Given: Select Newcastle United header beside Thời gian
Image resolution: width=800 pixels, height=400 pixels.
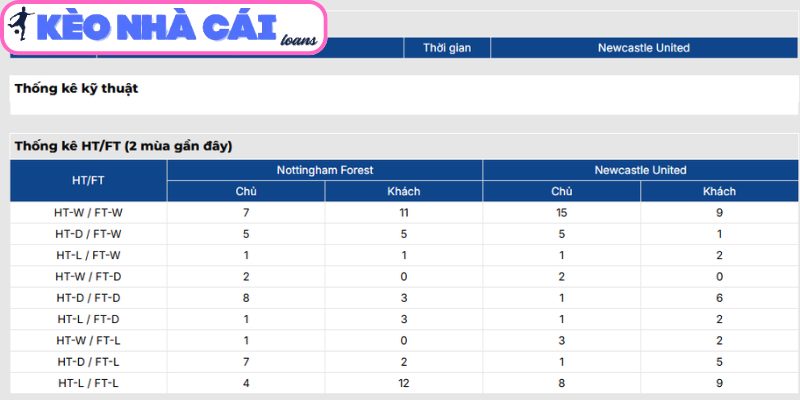Looking at the screenshot, I should pyautogui.click(x=643, y=48).
